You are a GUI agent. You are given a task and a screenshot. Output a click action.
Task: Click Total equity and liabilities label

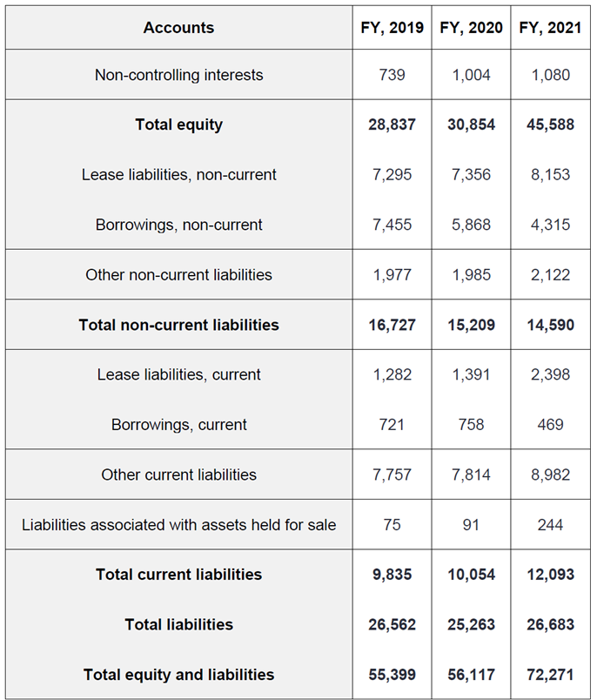tap(178, 675)
